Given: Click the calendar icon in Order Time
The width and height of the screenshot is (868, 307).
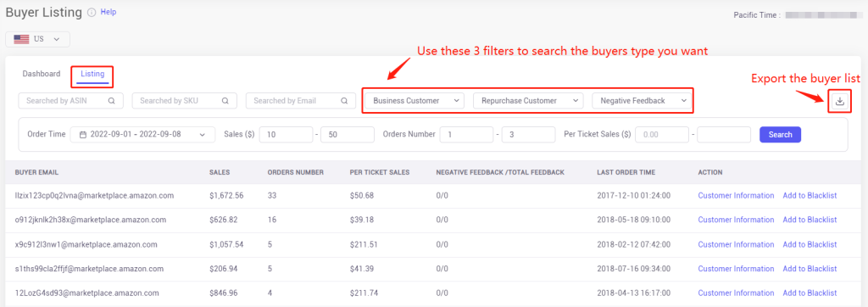Looking at the screenshot, I should point(83,135).
